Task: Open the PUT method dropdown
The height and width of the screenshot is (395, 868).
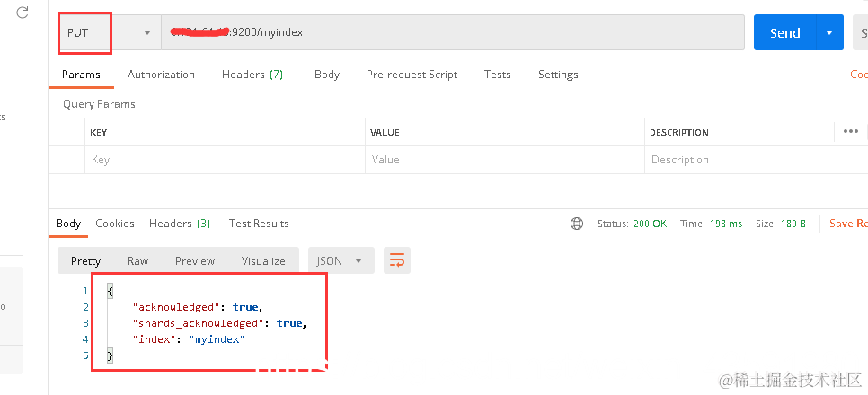Action: [109, 32]
